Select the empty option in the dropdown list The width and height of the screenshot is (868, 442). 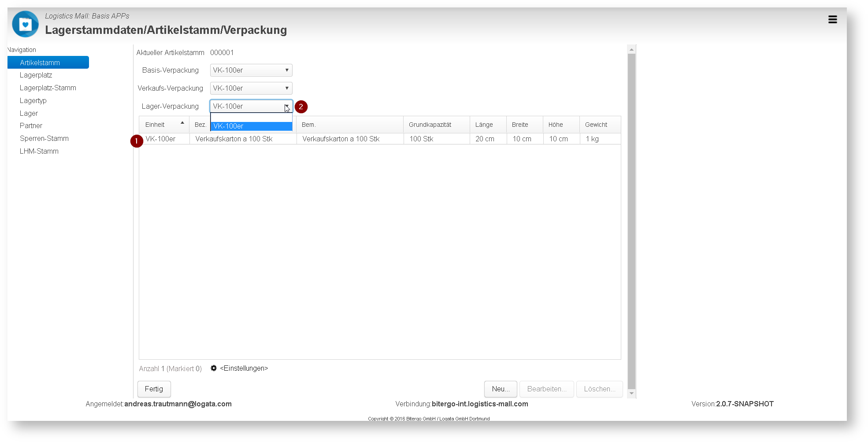[251, 118]
